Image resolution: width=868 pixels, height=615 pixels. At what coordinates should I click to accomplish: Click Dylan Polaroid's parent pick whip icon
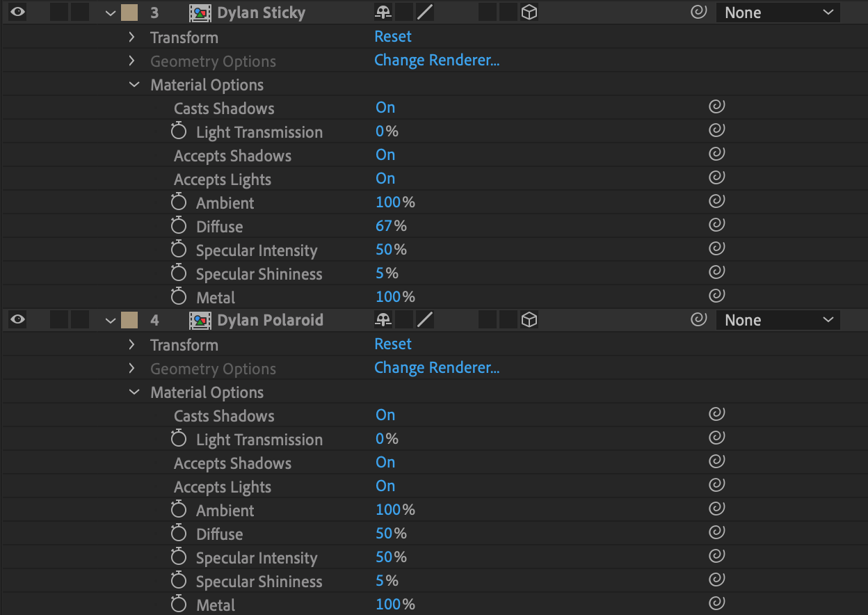tap(698, 320)
